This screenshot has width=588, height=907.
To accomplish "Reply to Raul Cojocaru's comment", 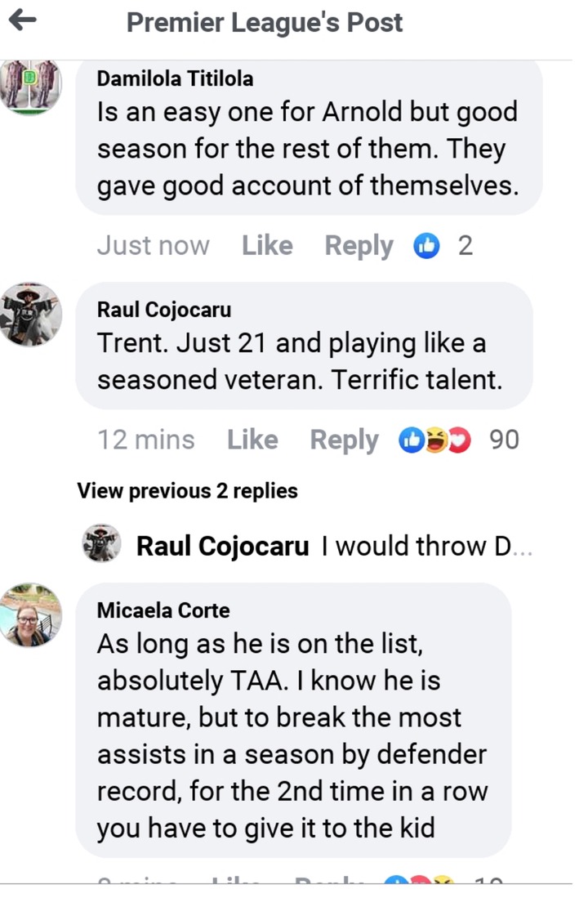I will 344,440.
